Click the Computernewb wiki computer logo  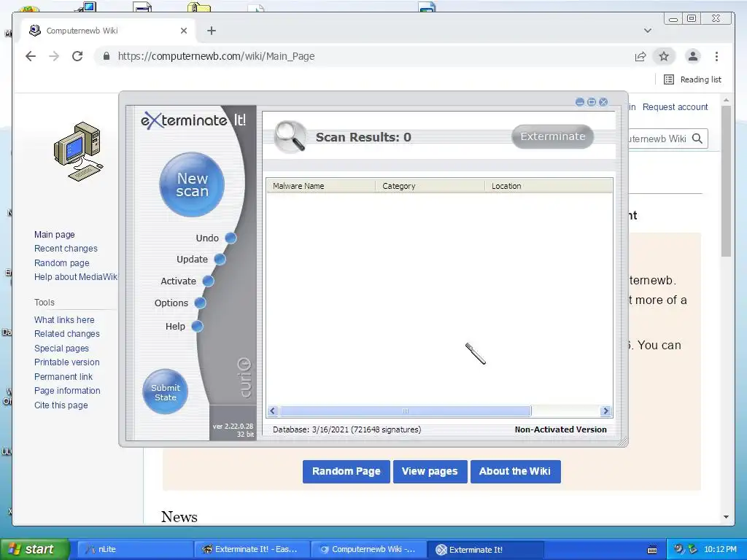[x=78, y=152]
